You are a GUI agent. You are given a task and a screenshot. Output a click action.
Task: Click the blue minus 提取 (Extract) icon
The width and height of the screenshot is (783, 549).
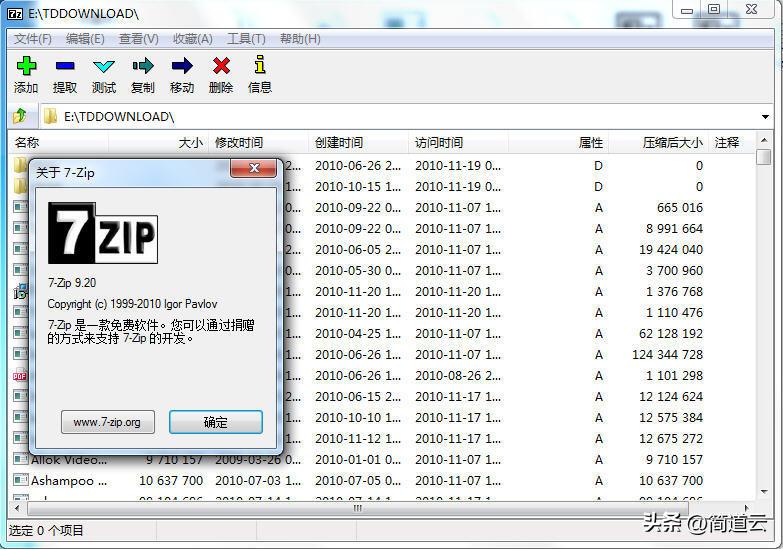pos(65,65)
